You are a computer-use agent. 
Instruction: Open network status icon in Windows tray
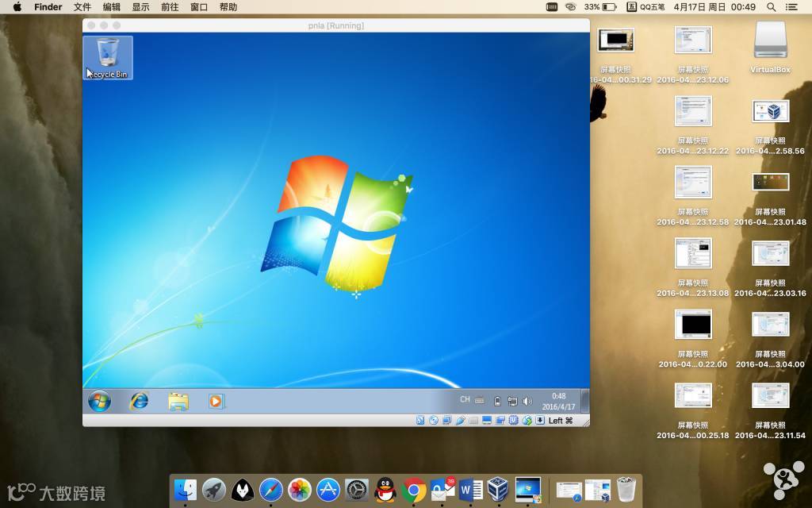(512, 401)
